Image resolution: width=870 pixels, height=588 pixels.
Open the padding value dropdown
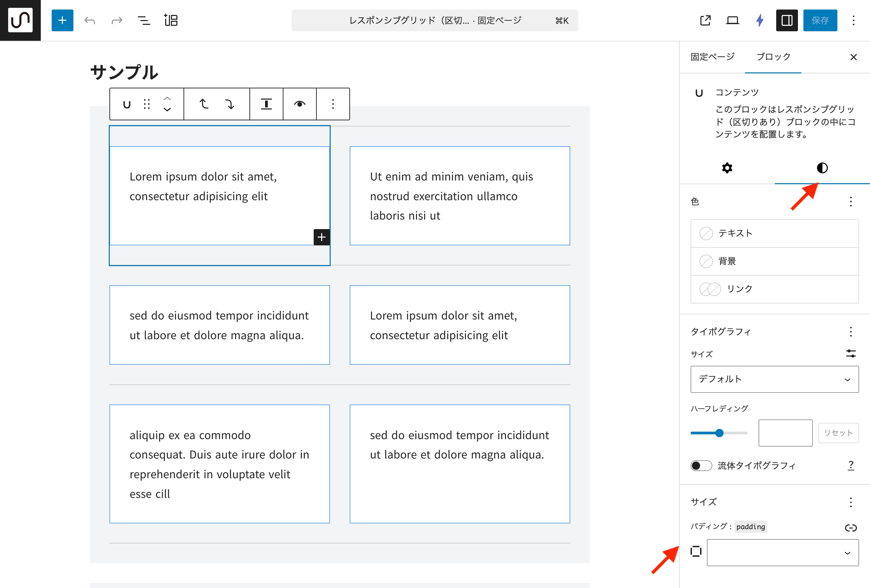pyautogui.click(x=782, y=552)
